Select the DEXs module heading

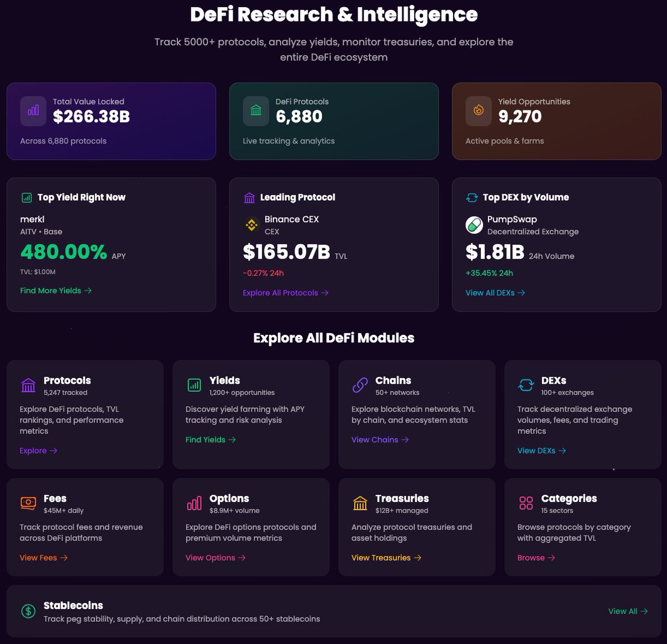554,380
